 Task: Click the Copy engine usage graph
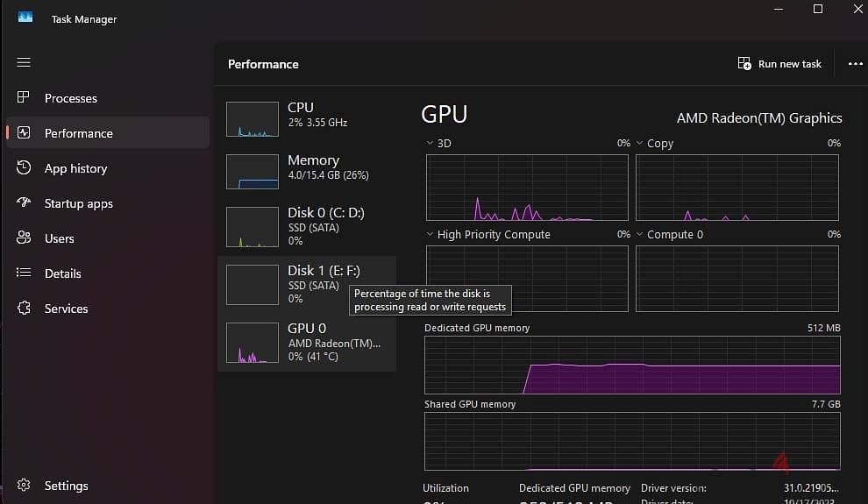736,188
